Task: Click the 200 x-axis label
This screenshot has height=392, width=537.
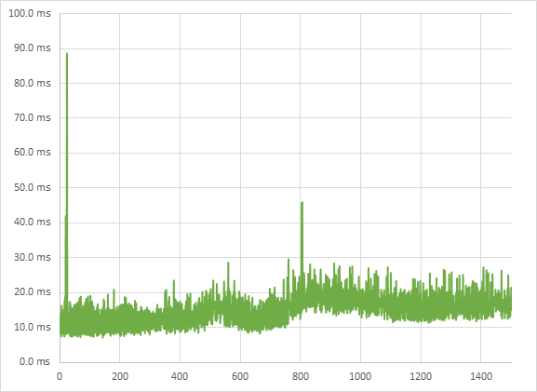Action: tap(120, 376)
